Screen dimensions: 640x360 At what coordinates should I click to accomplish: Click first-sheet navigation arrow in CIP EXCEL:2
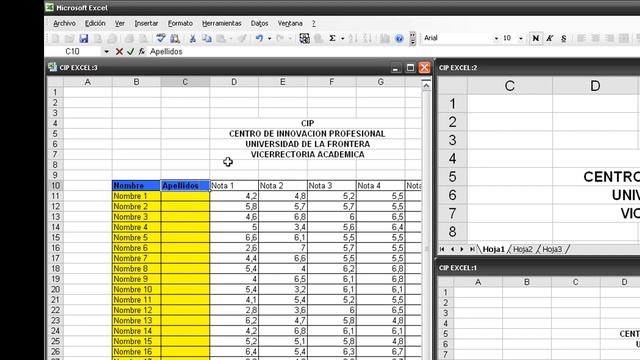click(442, 249)
